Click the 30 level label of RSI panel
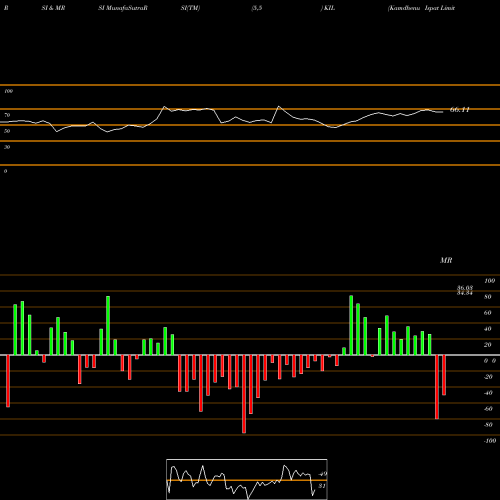 click(x=7, y=147)
